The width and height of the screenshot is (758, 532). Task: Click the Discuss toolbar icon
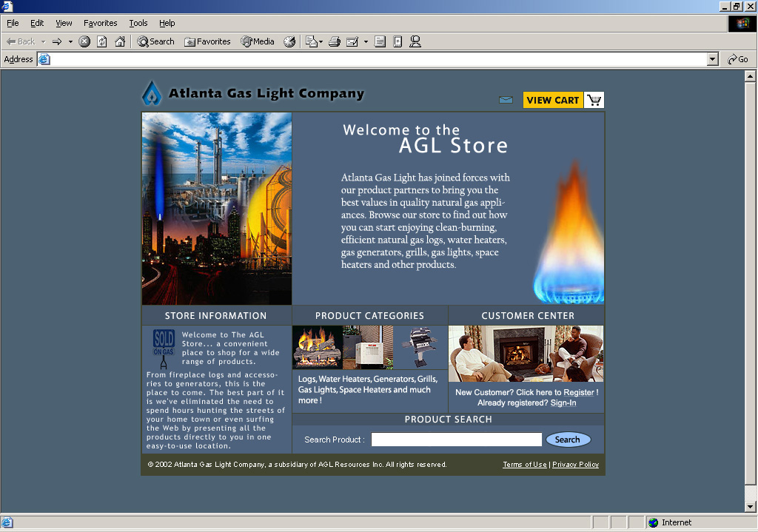point(380,41)
